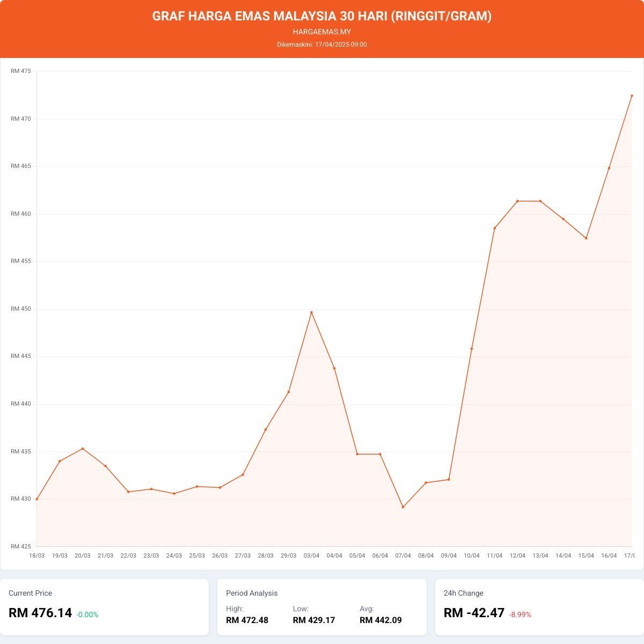Click the first data point at 18/03
644x644 pixels.
coord(37,499)
